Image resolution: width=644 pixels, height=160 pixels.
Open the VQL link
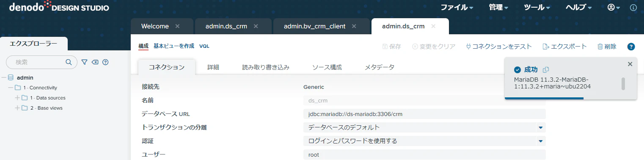(204, 46)
